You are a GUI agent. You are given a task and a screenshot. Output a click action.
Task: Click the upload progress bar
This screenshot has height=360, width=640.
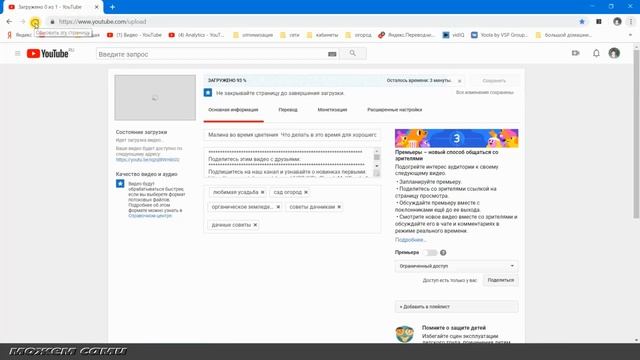[x=335, y=80]
